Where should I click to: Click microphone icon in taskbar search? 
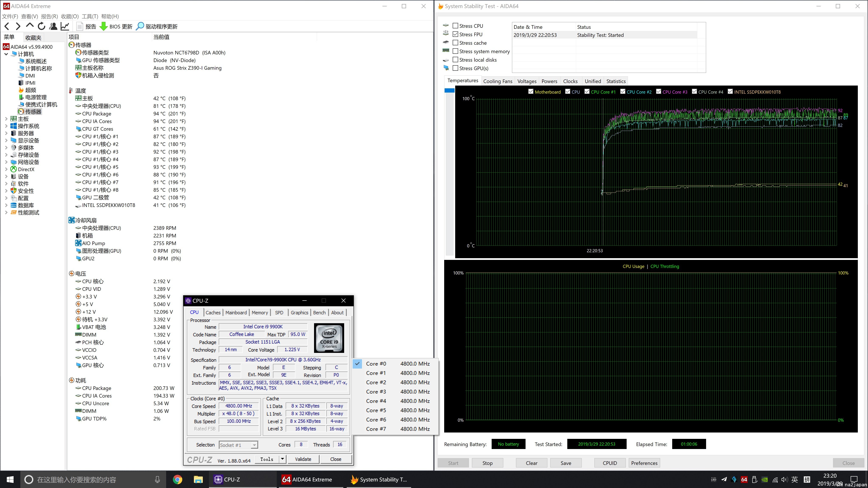[x=157, y=479]
